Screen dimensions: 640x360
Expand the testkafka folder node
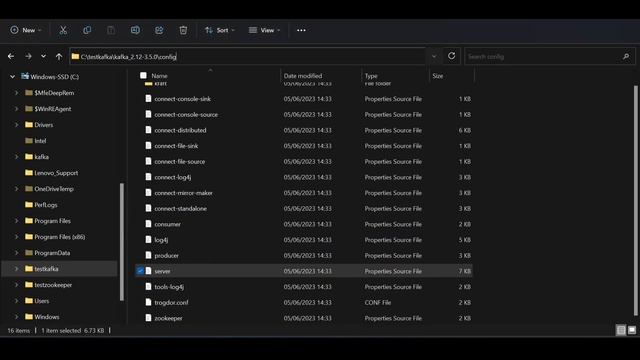tap(17, 269)
